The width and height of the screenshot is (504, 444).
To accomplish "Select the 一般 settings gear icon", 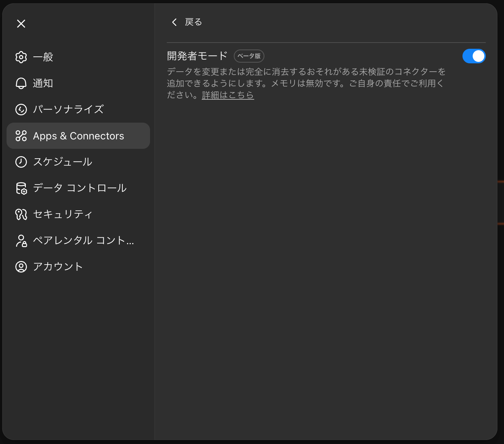I will click(x=21, y=57).
